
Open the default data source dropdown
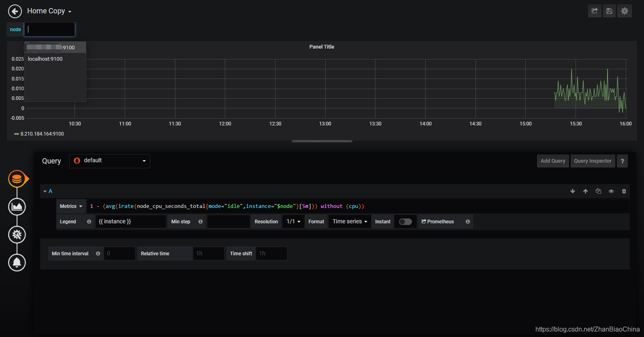[x=110, y=161]
